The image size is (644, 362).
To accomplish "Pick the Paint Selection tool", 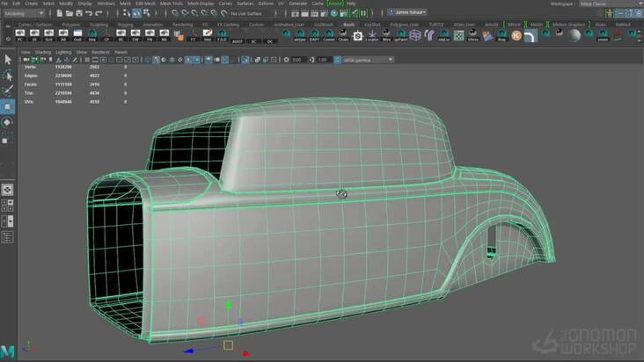I will tap(7, 90).
